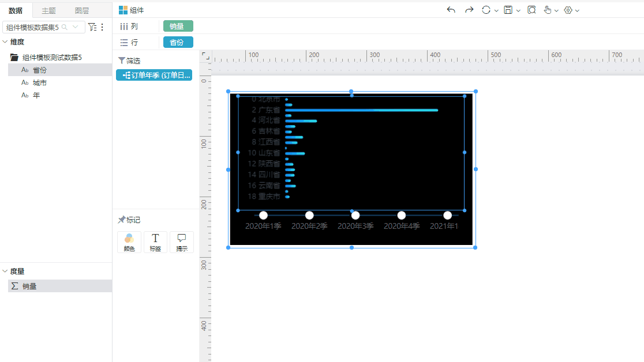Collapse the 维度 section
Screen dimensions: 644x362
click(x=5, y=42)
